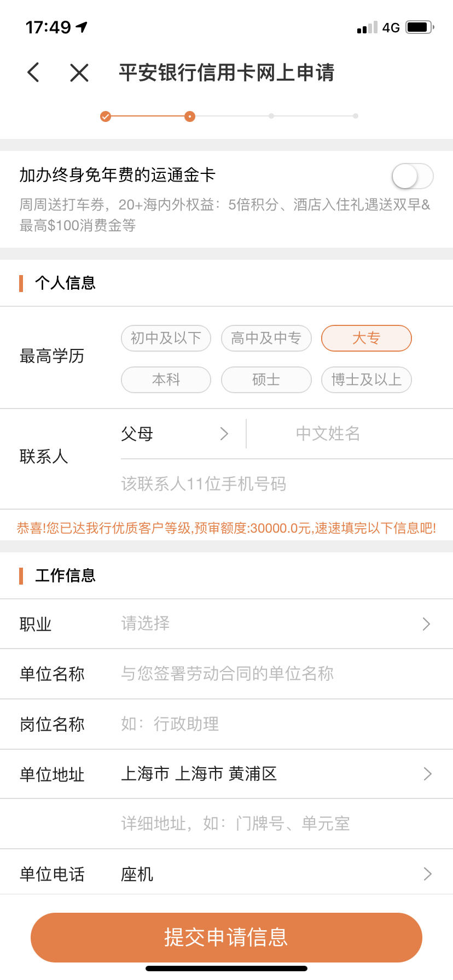Tap the completed first progress step checkmark
The width and height of the screenshot is (453, 980).
tap(106, 116)
